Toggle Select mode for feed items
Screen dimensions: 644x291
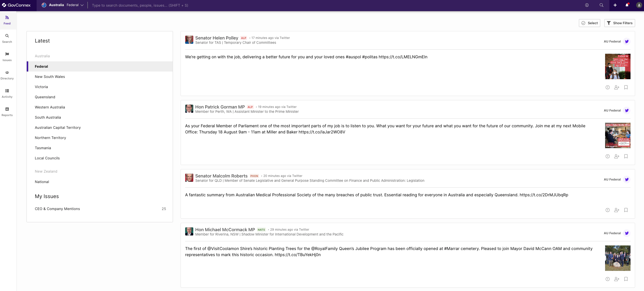(590, 23)
